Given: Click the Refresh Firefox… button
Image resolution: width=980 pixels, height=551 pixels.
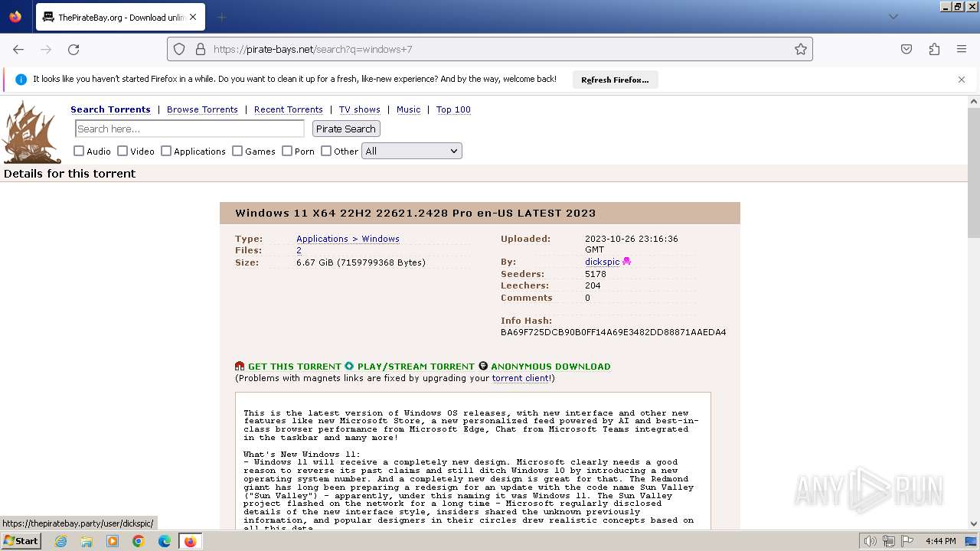Looking at the screenshot, I should pyautogui.click(x=615, y=80).
